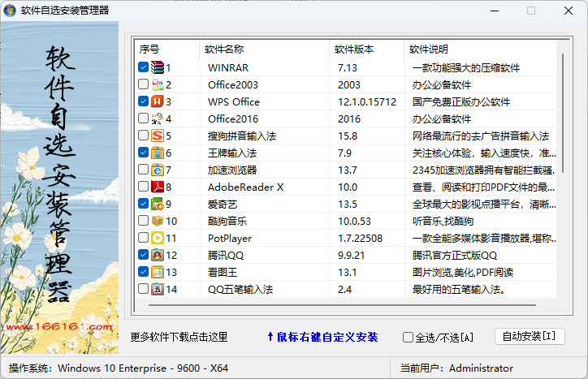Click description 国产免费正版办公软件
Screen dimensions: 588x379
click(x=461, y=102)
